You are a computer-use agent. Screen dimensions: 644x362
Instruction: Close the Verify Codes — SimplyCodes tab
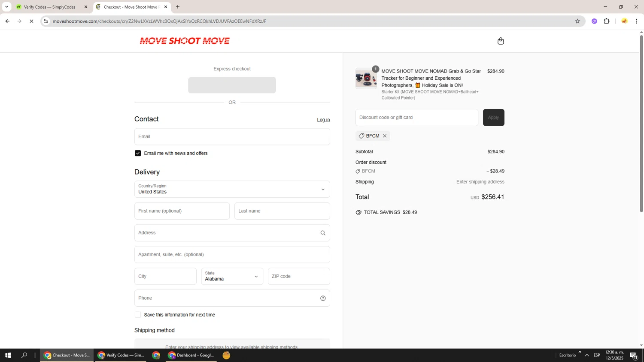click(x=85, y=7)
